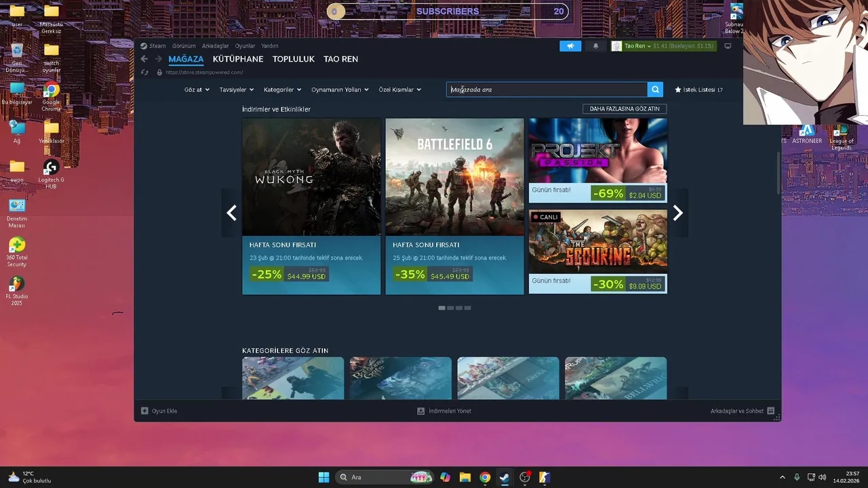Click the Windows taskbar Ara search box

383,477
